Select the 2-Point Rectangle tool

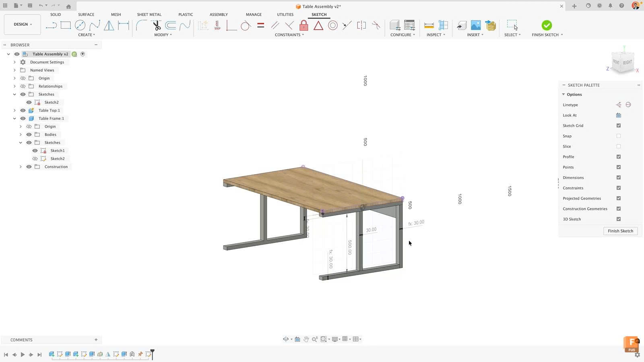click(x=65, y=25)
